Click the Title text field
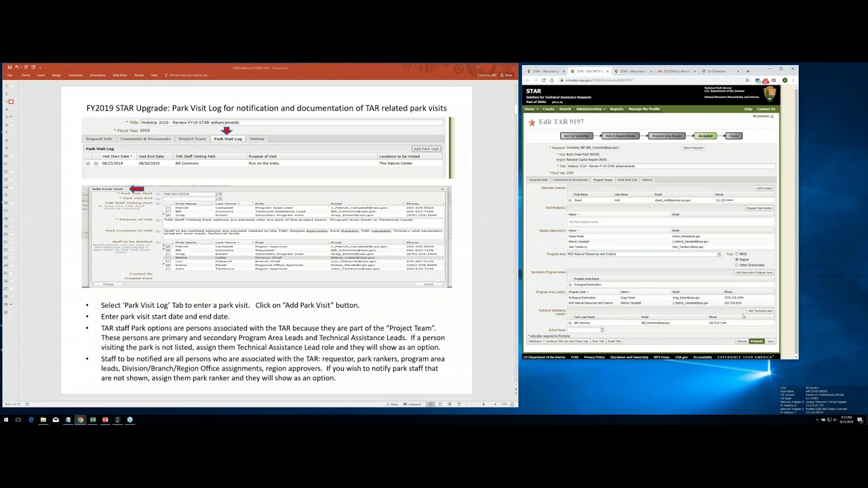 671,166
